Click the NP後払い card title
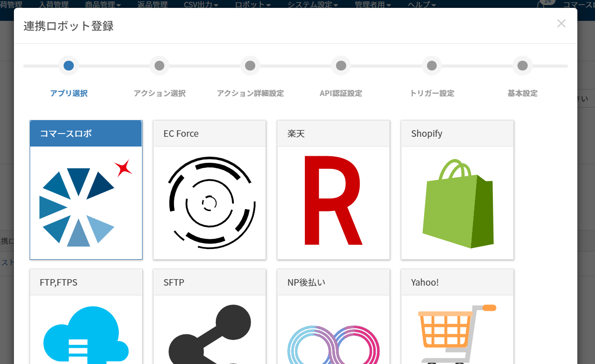Screen dimensions: 595x364 pos(307,282)
